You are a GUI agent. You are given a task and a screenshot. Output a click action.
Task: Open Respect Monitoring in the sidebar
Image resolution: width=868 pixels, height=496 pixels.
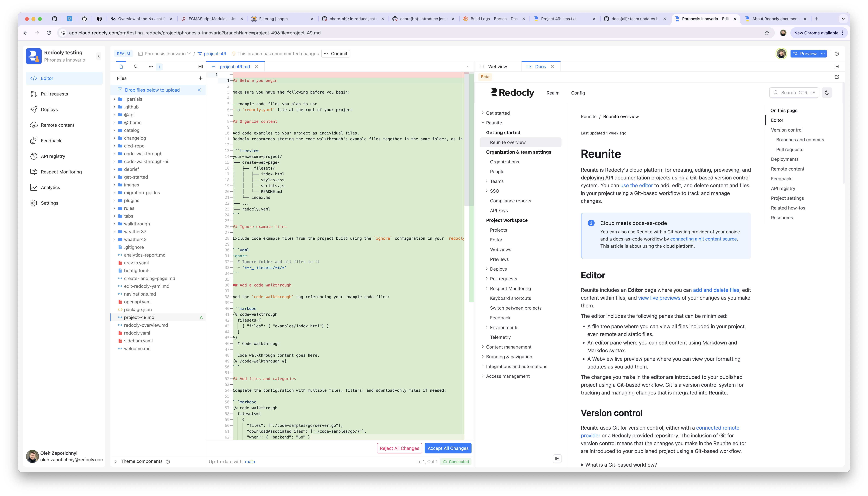point(64,172)
